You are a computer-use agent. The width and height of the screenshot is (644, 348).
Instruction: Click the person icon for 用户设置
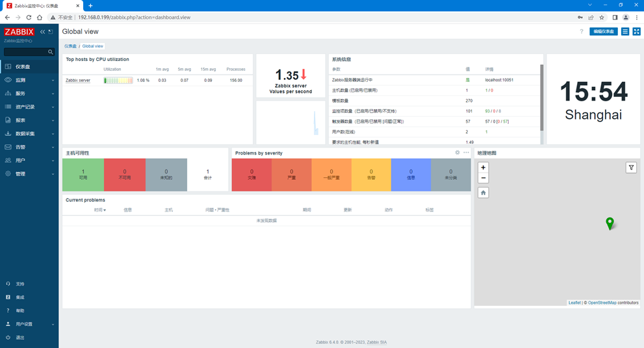8,324
